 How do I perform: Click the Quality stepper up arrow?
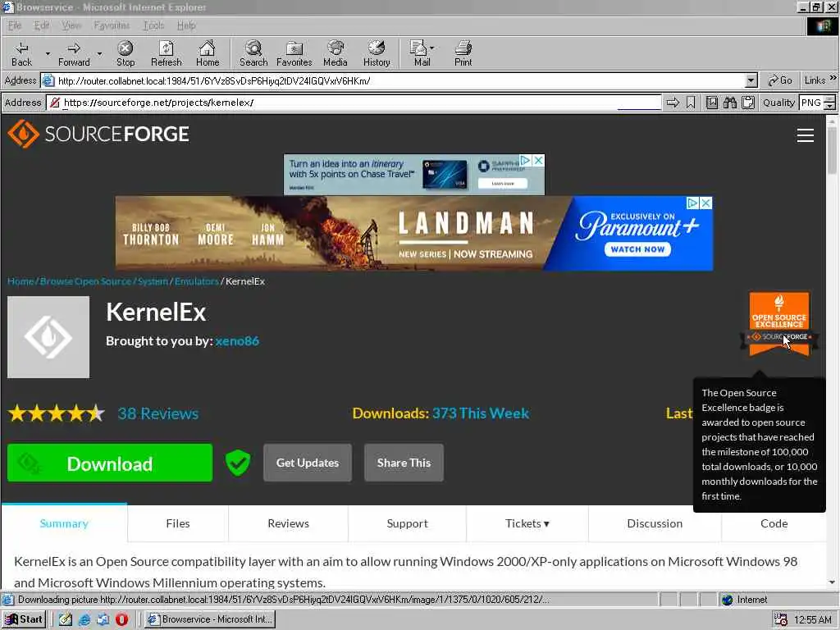click(x=830, y=98)
